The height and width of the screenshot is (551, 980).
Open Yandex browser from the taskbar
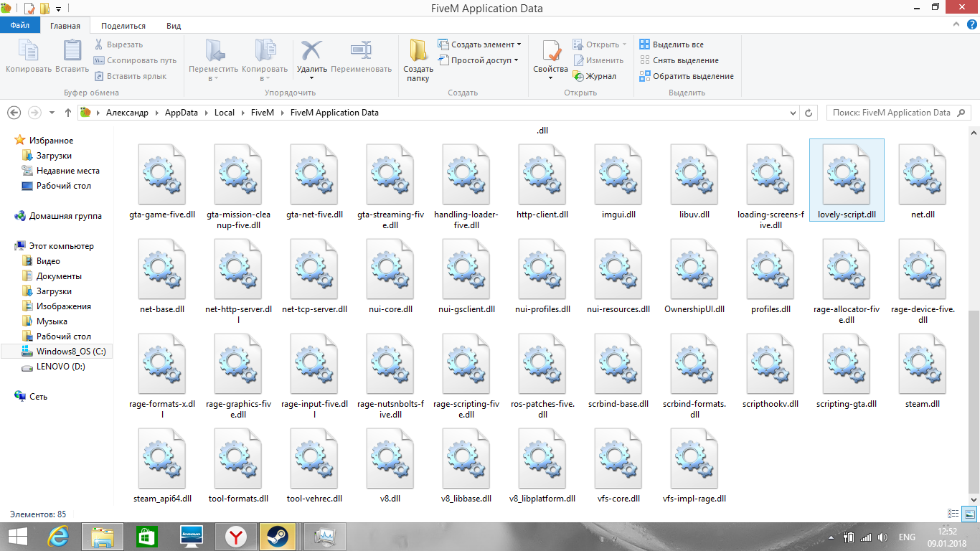236,536
